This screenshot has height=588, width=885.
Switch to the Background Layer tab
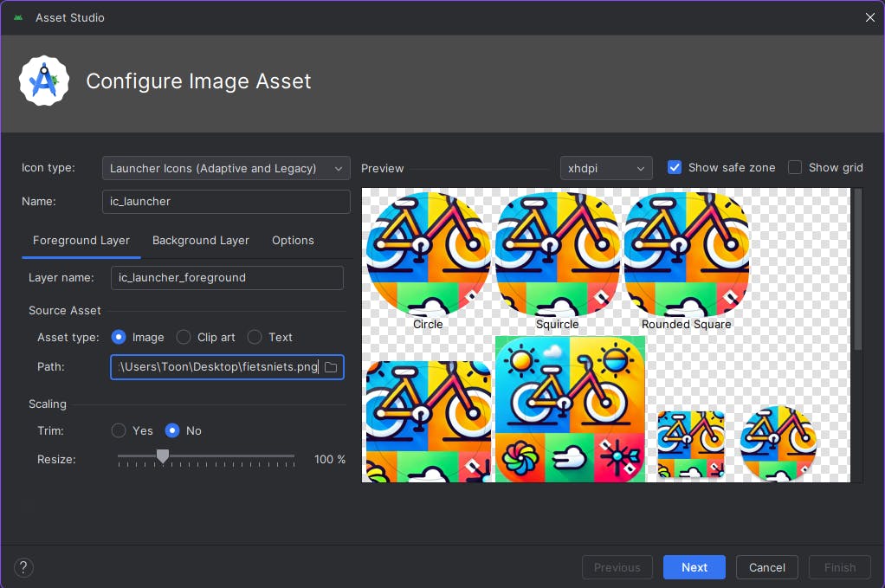tap(201, 240)
